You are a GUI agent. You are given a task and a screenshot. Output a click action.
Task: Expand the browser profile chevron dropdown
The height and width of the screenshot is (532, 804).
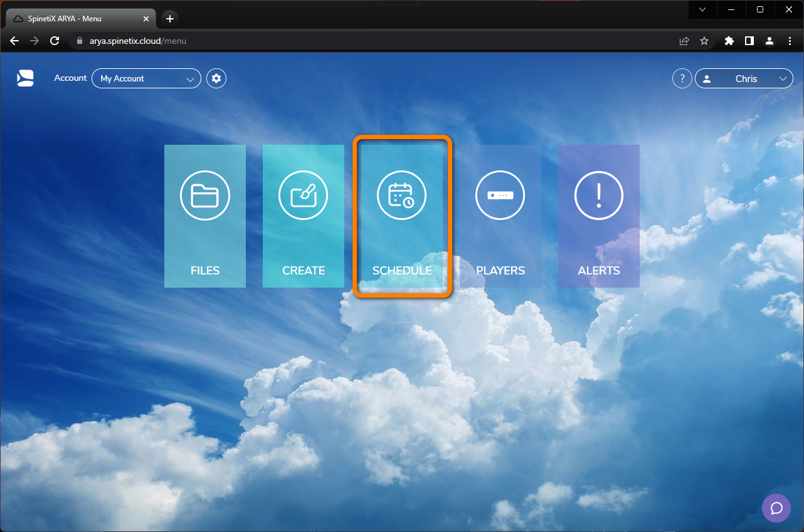coord(702,9)
